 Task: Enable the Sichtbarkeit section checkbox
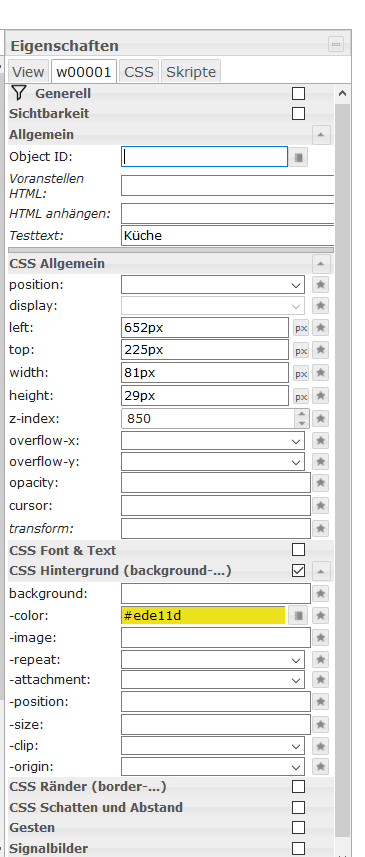tap(298, 114)
